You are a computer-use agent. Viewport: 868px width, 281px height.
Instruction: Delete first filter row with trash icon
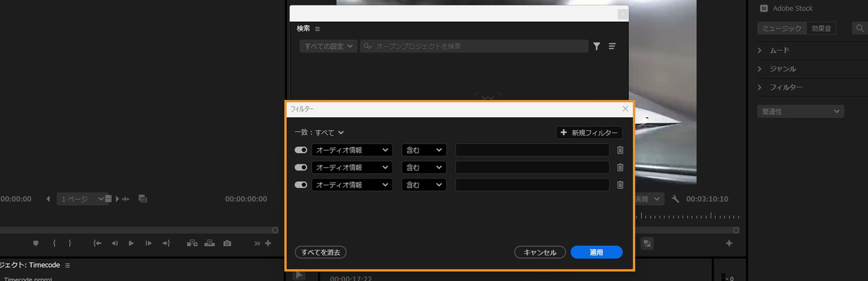(x=620, y=150)
